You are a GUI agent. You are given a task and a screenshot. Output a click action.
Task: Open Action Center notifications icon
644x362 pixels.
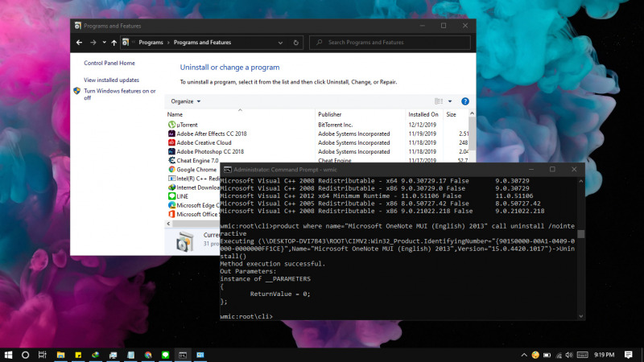(x=629, y=355)
